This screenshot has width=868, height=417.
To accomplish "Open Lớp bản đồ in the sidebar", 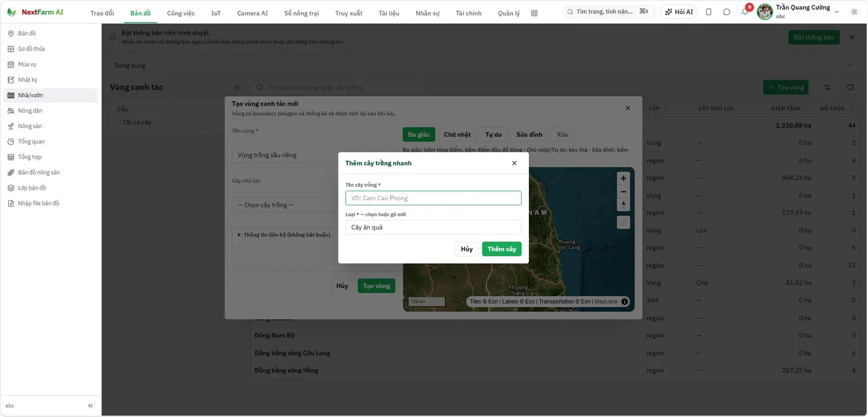I will coord(50,188).
